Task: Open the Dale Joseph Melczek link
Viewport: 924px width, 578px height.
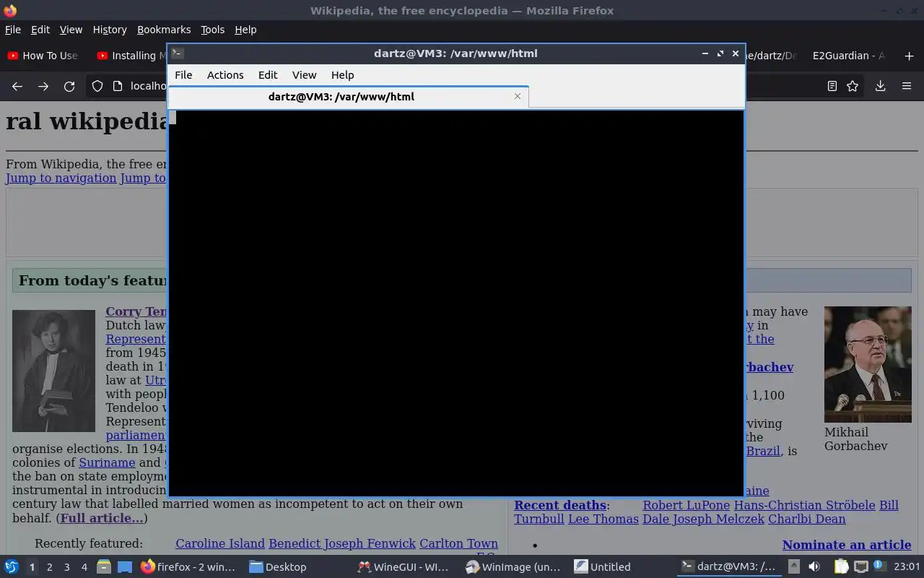Action: point(703,519)
